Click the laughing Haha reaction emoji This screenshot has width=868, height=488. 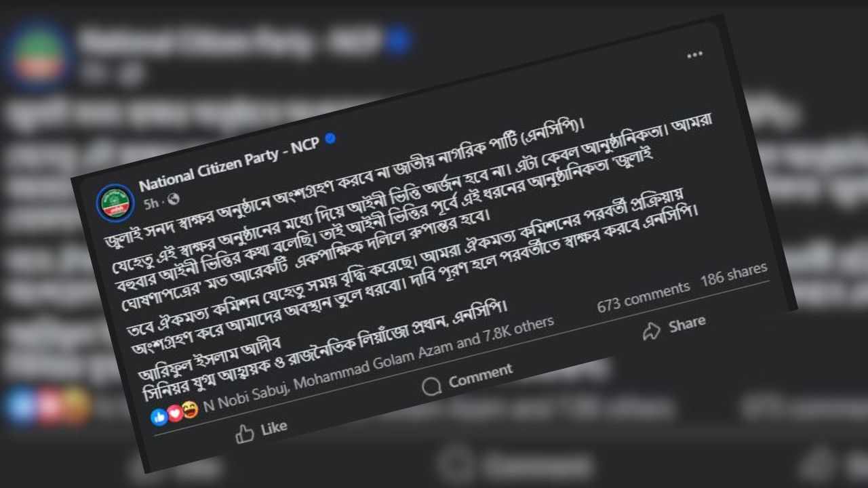click(x=190, y=409)
